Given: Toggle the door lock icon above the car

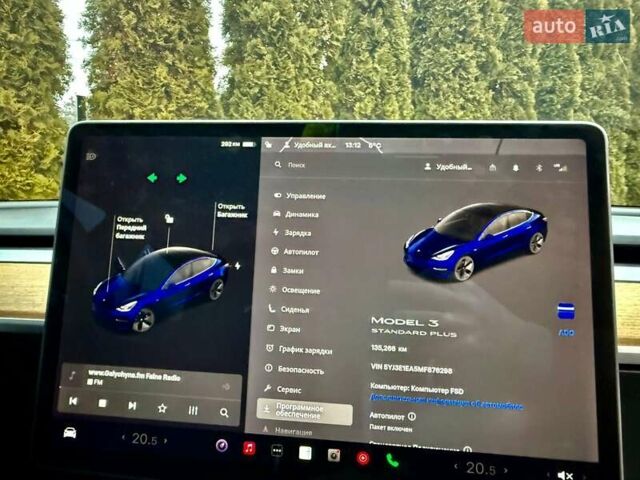Looking at the screenshot, I should (x=170, y=217).
